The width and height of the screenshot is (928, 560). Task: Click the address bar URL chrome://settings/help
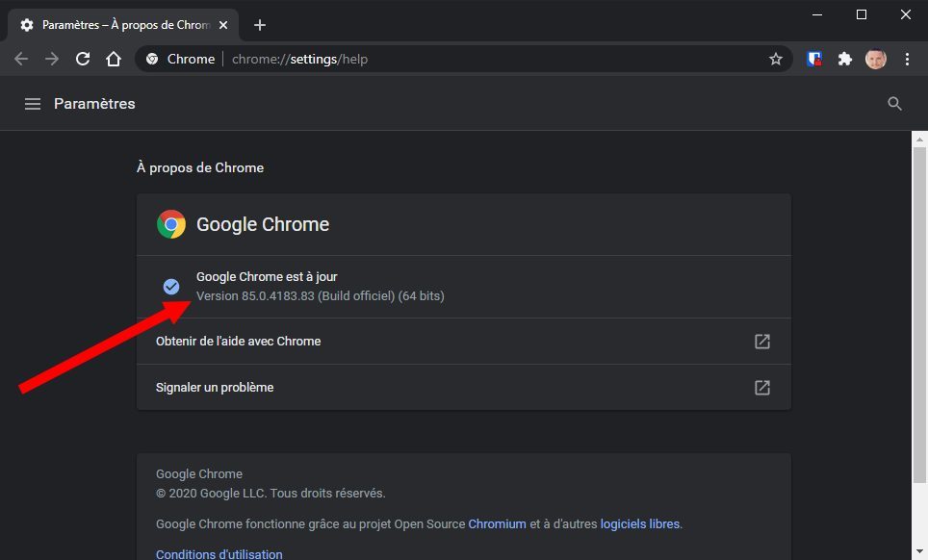point(299,59)
